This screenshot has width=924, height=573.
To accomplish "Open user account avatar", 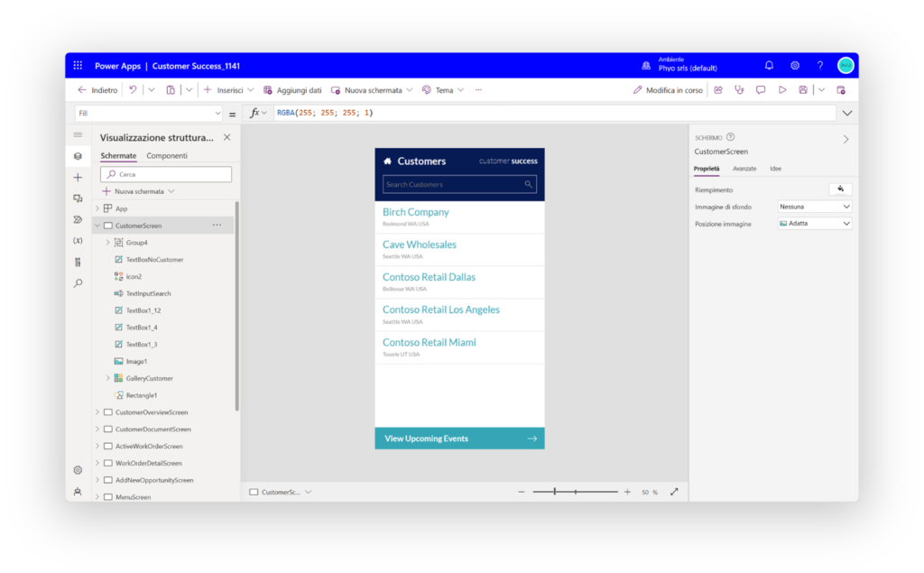I will (x=845, y=66).
